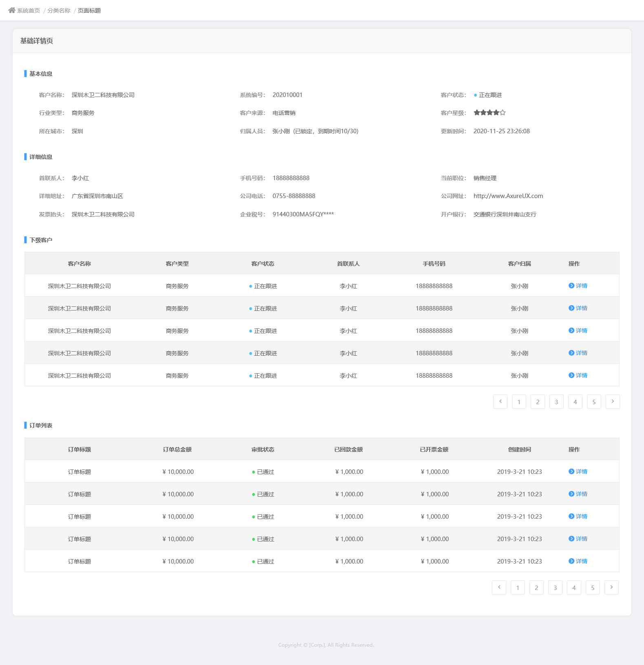
Task: Click the 交通银行深圳井南山支行 bank value
Action: point(505,214)
